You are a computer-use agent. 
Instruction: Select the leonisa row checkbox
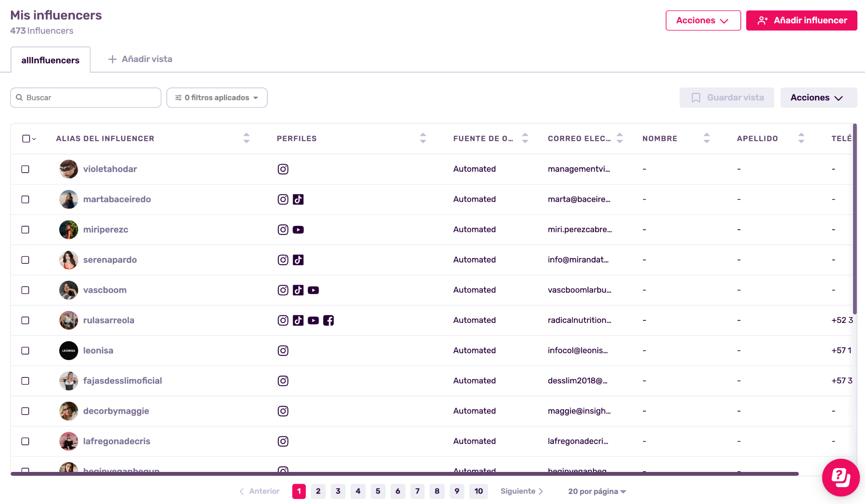(x=25, y=350)
